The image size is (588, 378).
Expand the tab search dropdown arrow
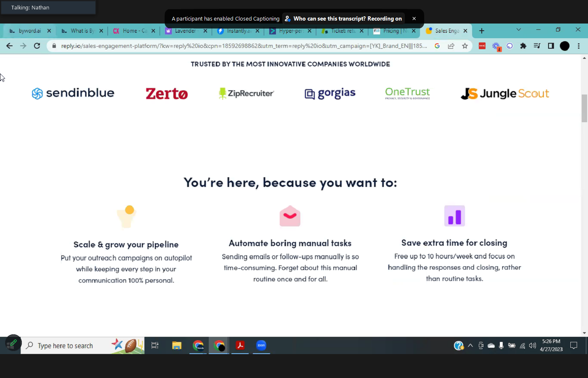(519, 30)
